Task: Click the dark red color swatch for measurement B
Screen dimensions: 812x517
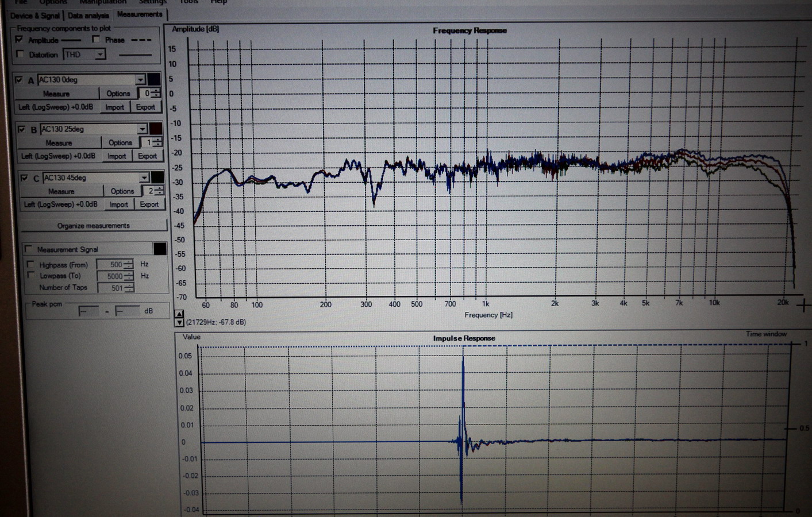Action: [156, 129]
